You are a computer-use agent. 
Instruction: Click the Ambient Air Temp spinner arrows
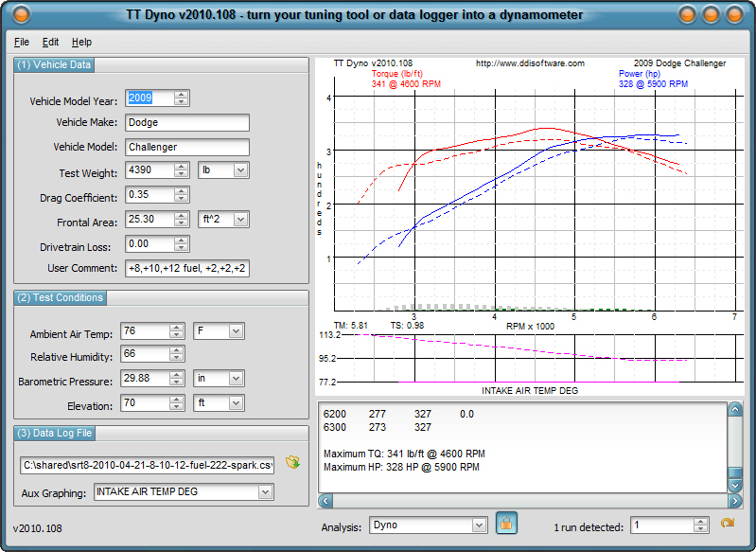(x=177, y=331)
